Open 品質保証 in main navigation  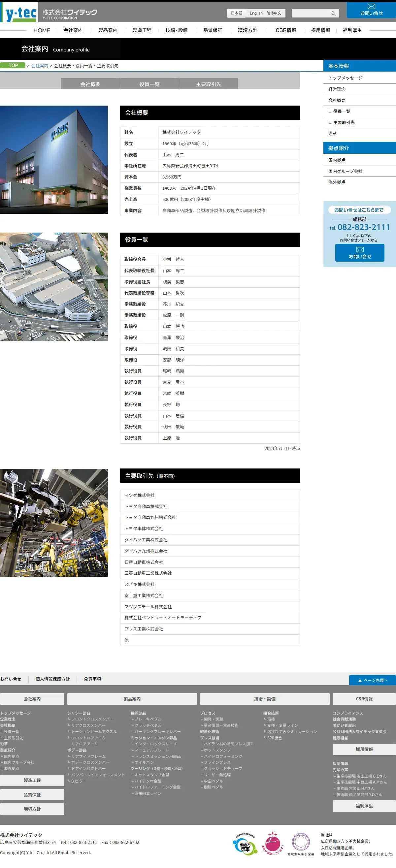click(x=213, y=30)
